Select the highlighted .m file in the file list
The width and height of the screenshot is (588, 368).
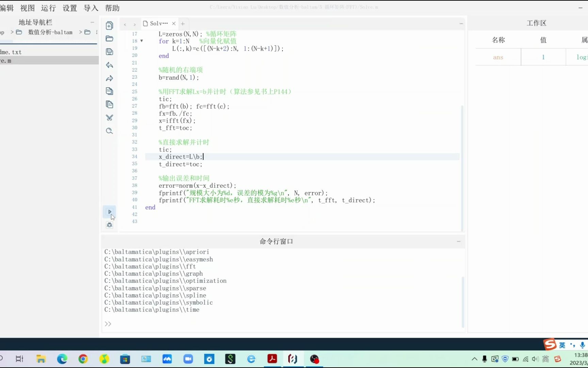coord(49,61)
